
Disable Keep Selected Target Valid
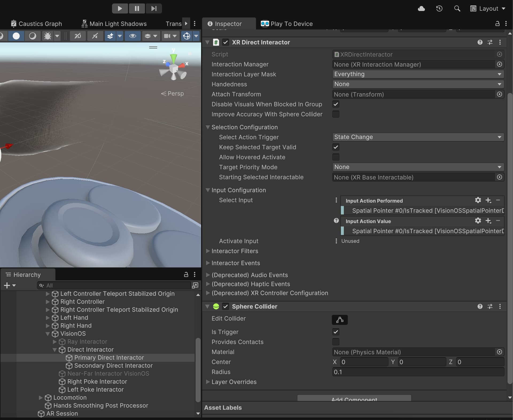tap(336, 147)
